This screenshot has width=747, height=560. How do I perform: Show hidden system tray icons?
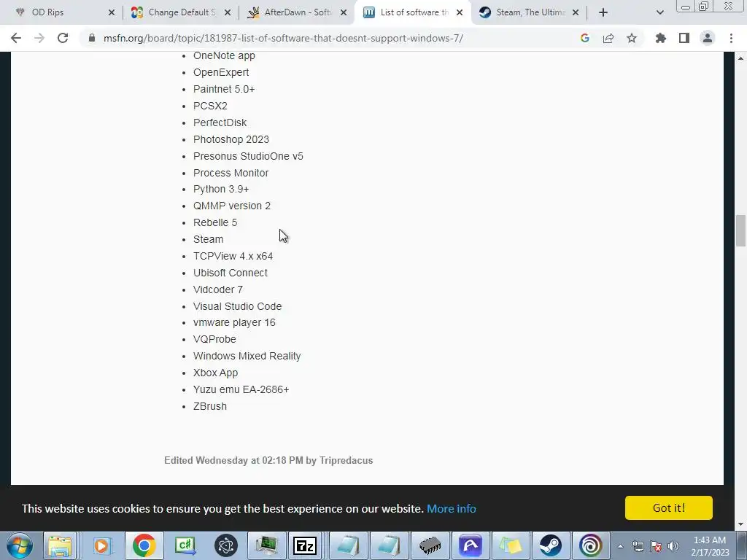point(620,546)
